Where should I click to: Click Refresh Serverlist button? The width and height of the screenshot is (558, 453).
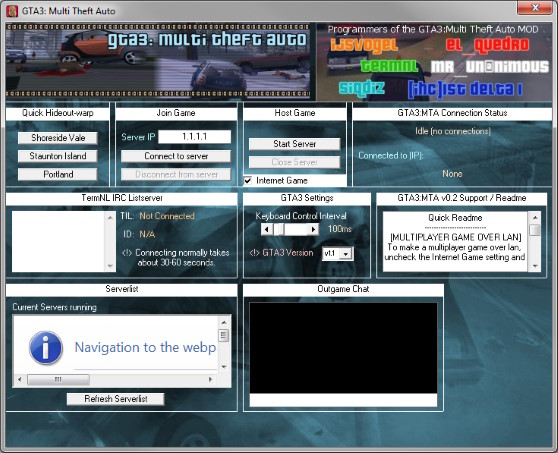(116, 399)
